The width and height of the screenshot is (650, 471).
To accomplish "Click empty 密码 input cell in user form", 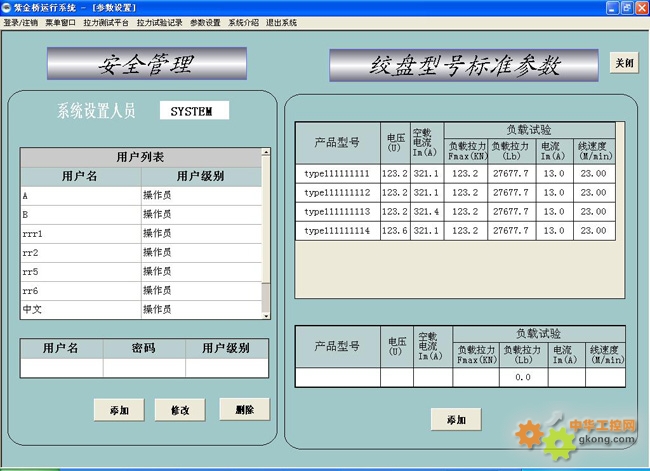I will point(144,368).
